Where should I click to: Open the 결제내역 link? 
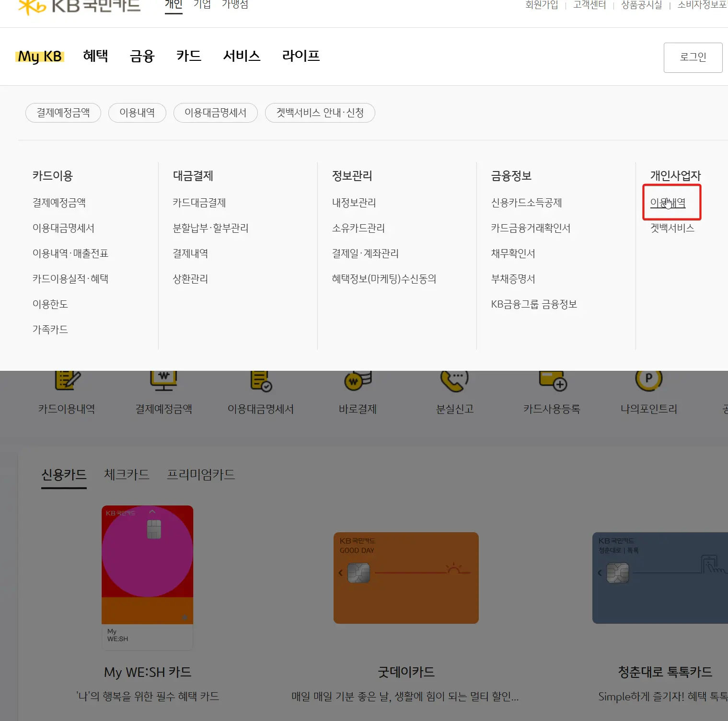191,253
